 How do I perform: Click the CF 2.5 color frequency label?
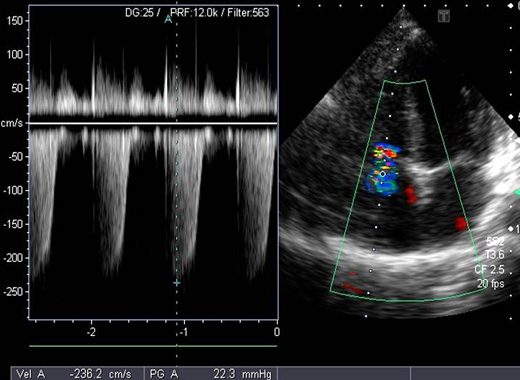click(489, 269)
